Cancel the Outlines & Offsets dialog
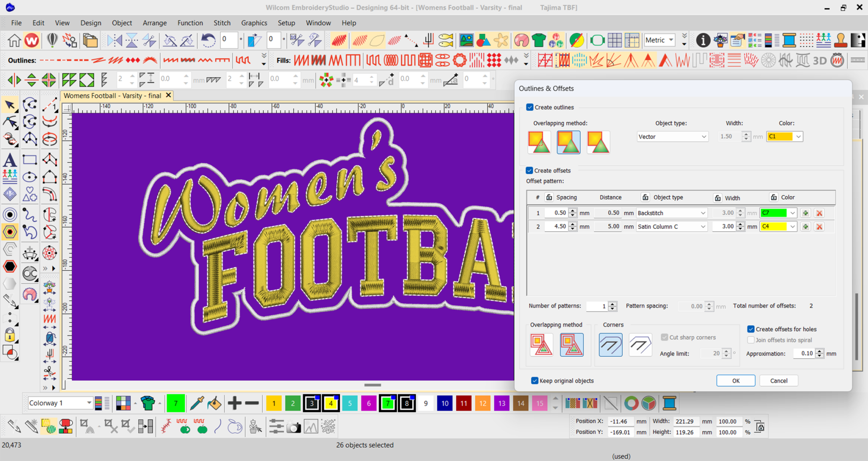Screen dimensions: 868x461 point(778,380)
